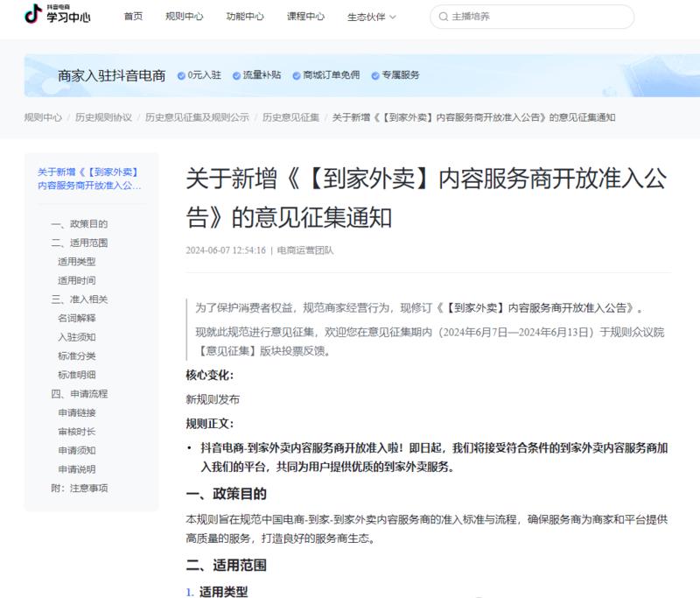The image size is (700, 598).
Task: Jump to 四、申请流程 in sidebar
Action: [80, 393]
